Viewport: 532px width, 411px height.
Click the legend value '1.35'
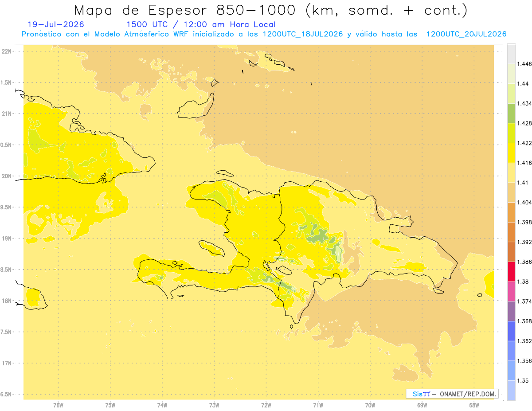pos(523,380)
